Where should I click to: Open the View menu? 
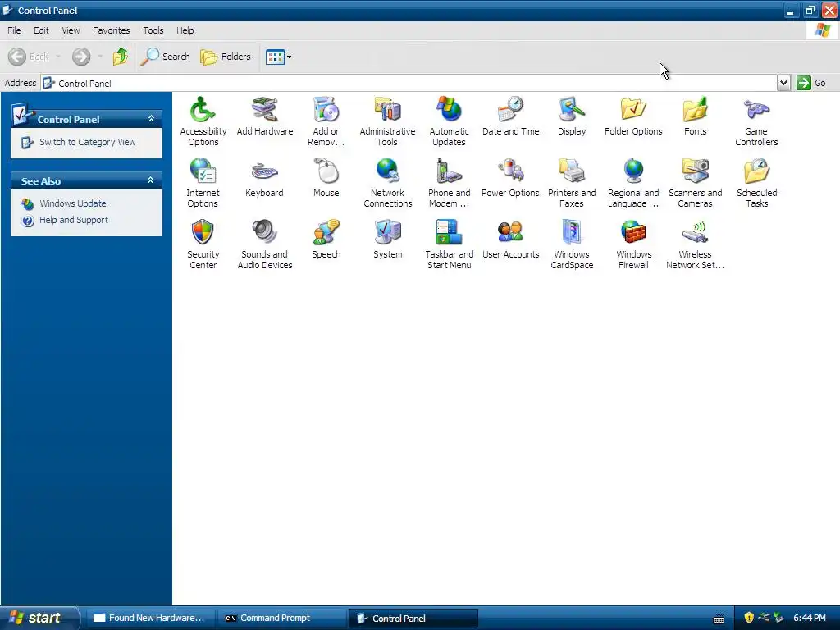(71, 30)
